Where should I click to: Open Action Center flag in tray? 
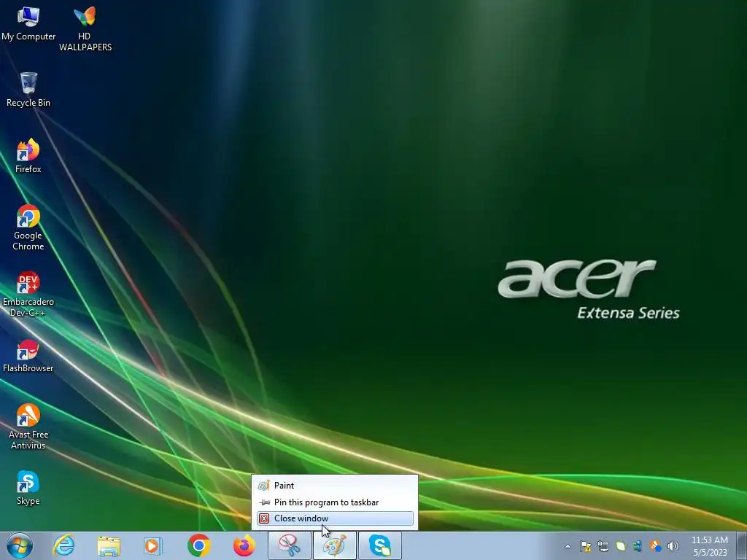[x=586, y=546]
